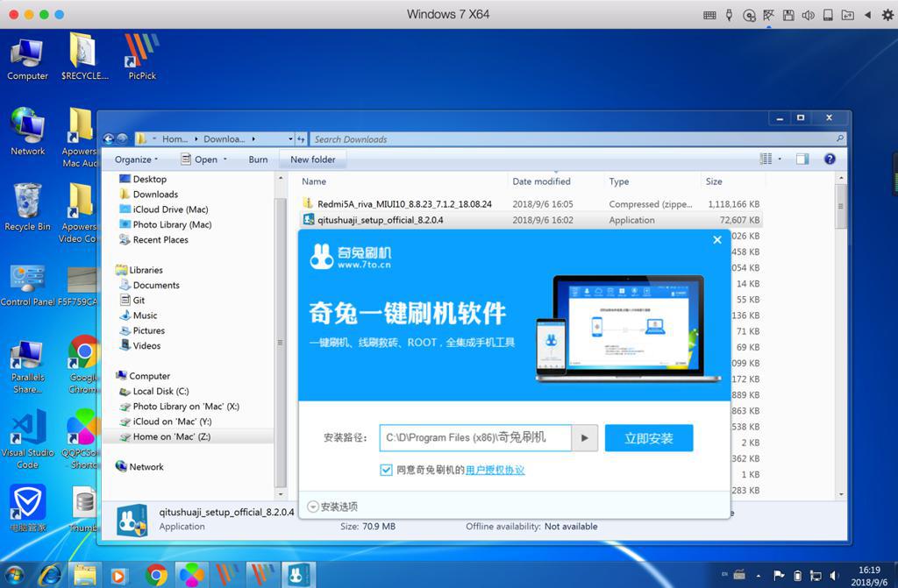Launch PicPick from the desktop
The width and height of the screenshot is (898, 588).
(x=141, y=57)
